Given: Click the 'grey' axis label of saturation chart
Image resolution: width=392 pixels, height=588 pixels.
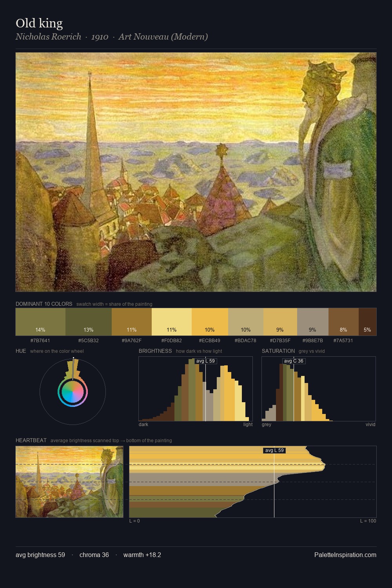Looking at the screenshot, I should (267, 424).
